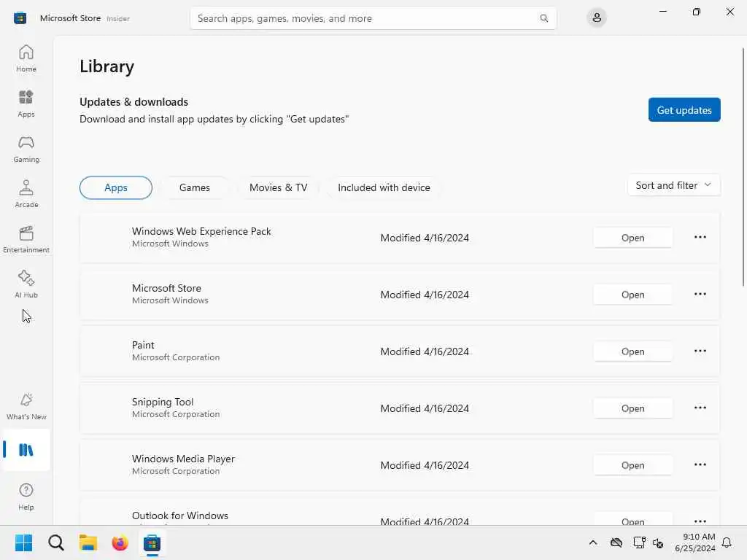
Task: Click the Snipping Tool app name
Action: (163, 402)
